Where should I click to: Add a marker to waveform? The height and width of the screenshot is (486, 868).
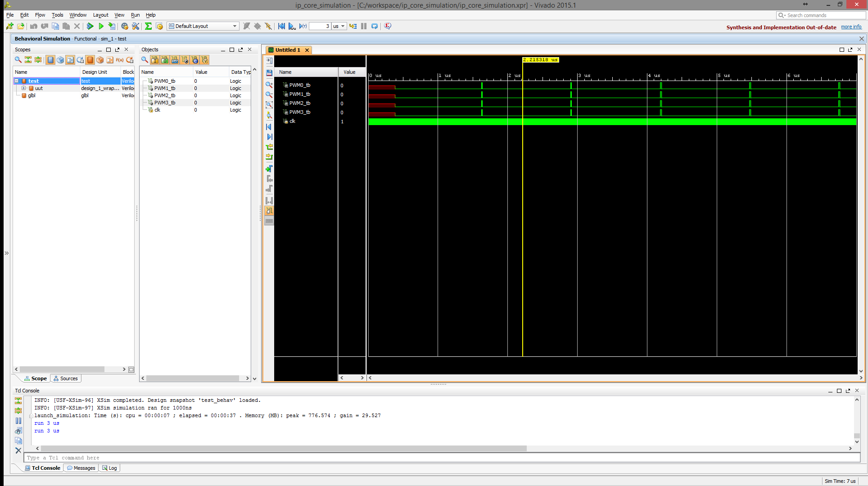click(269, 169)
